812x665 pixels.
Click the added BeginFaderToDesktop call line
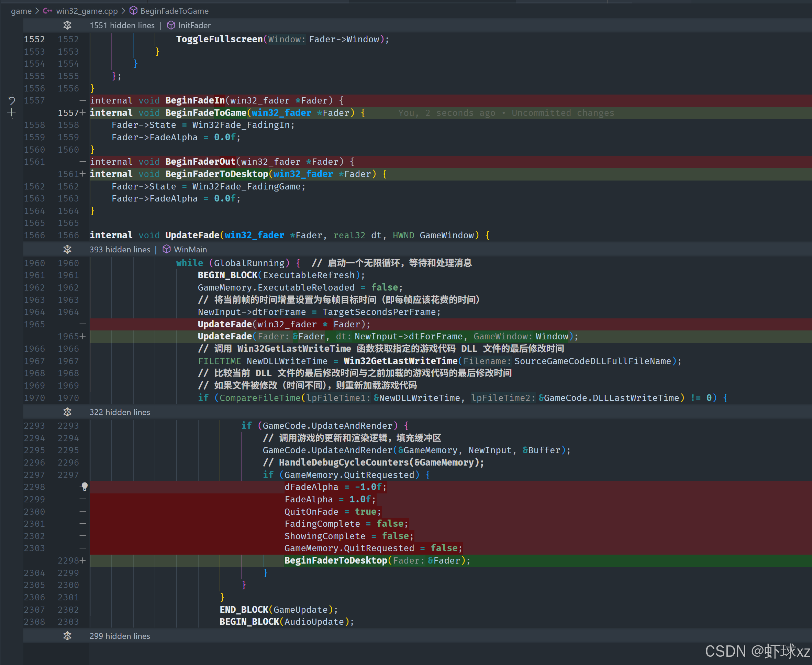377,560
